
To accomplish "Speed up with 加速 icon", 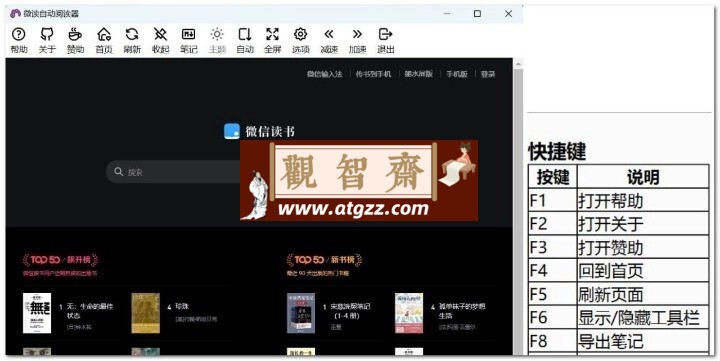I will [x=357, y=34].
